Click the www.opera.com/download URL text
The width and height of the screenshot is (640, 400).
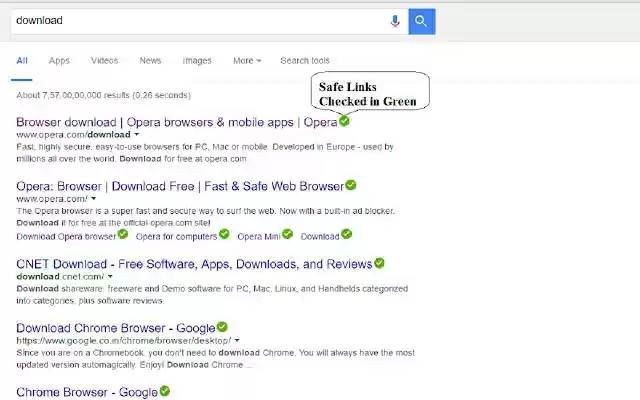pyautogui.click(x=73, y=135)
